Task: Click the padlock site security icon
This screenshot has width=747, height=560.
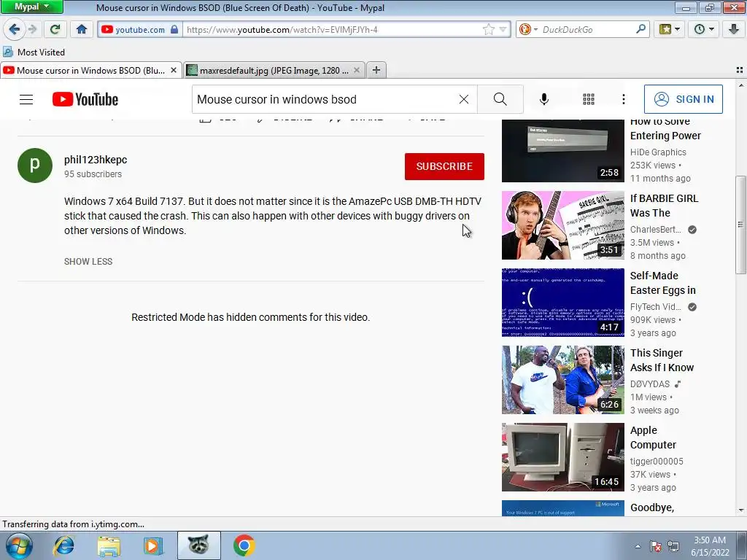Action: (x=174, y=29)
